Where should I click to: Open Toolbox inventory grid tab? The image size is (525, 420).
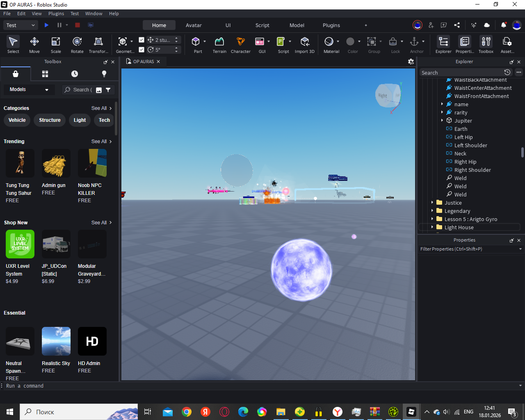coord(45,74)
